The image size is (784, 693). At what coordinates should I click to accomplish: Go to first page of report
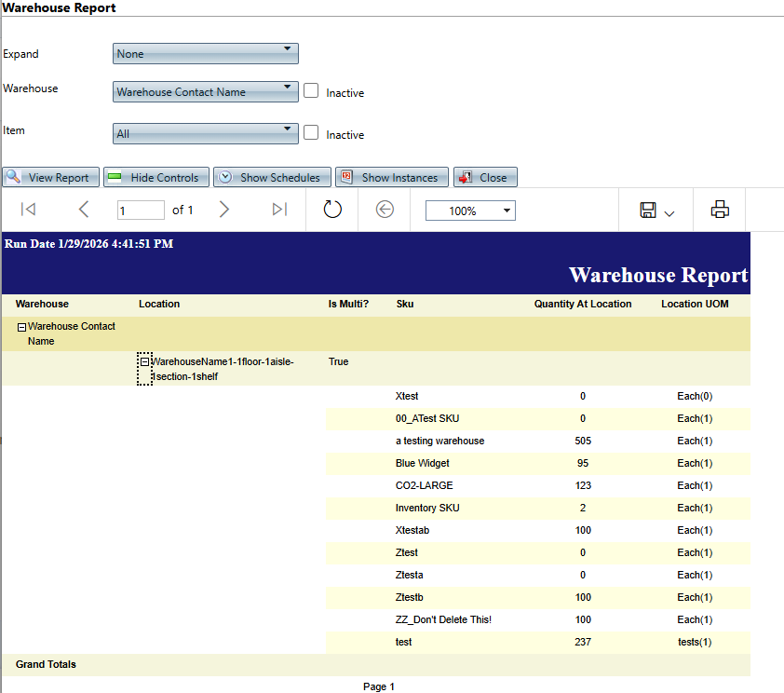28,210
